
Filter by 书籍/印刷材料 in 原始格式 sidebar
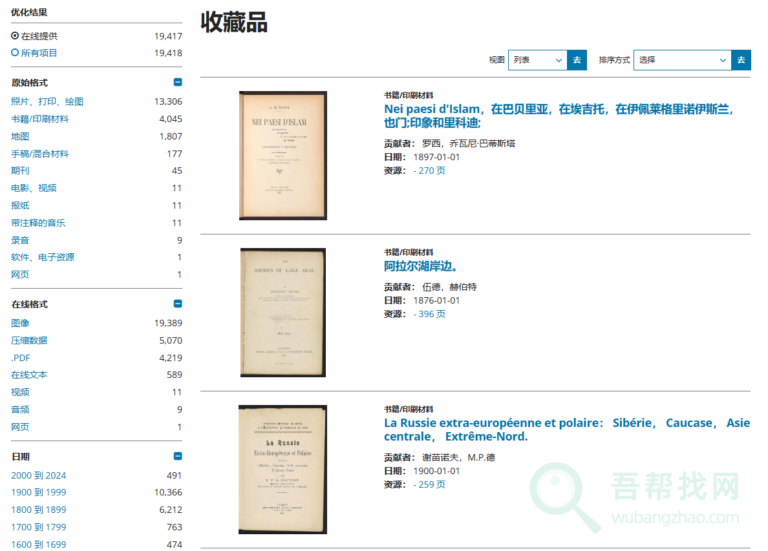tap(40, 119)
